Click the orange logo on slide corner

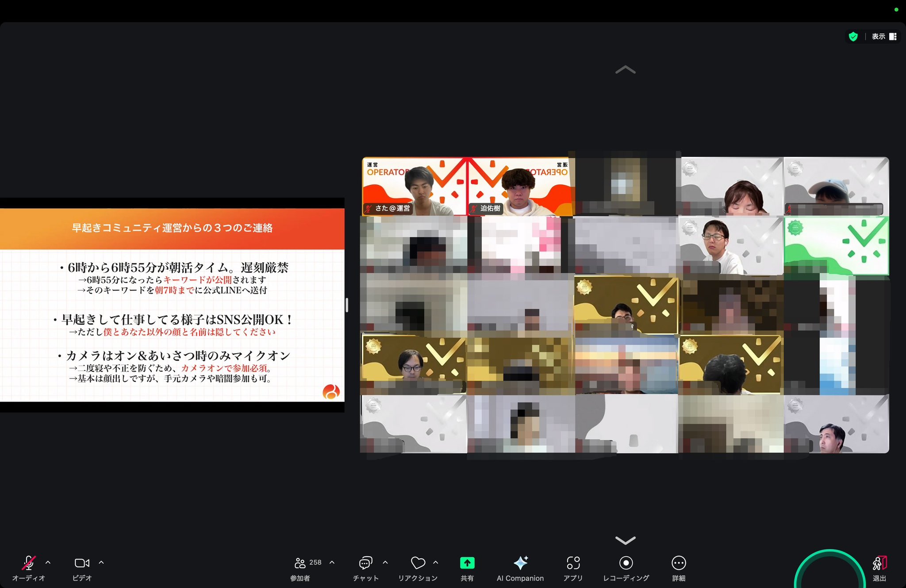pyautogui.click(x=331, y=392)
